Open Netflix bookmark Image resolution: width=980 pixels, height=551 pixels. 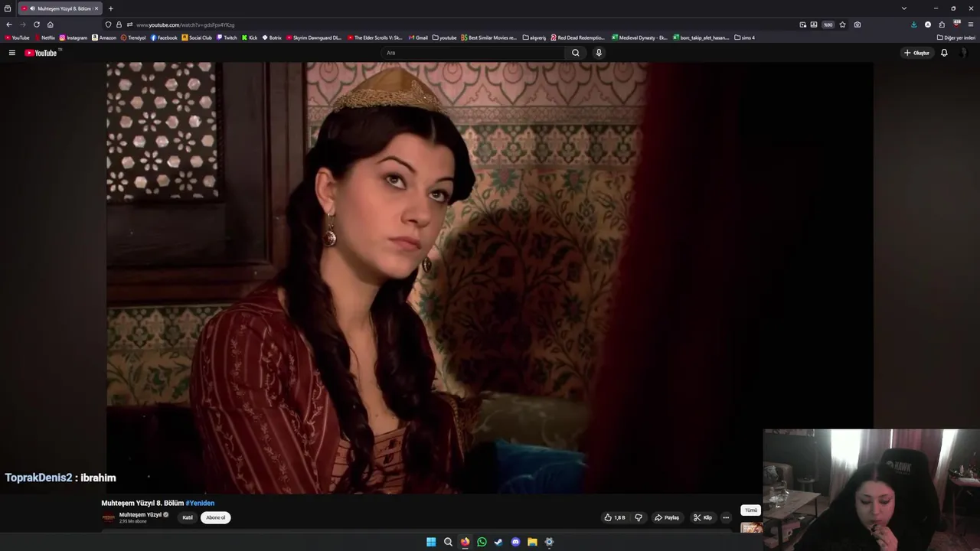pos(44,37)
